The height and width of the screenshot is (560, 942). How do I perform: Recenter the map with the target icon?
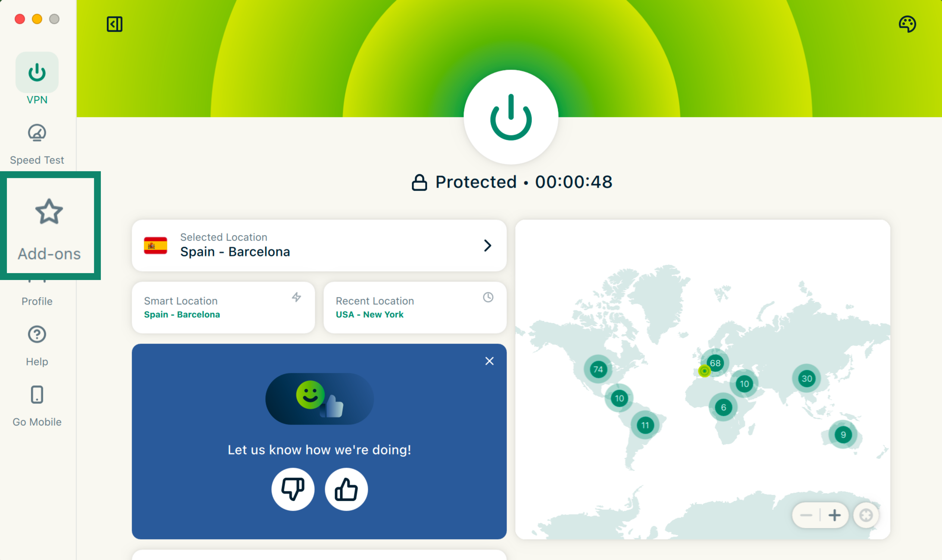(866, 515)
